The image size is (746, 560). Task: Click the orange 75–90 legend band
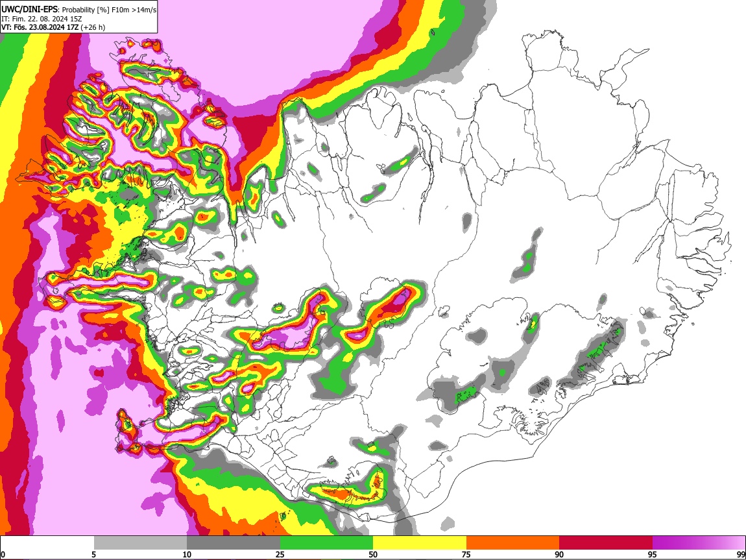click(513, 543)
